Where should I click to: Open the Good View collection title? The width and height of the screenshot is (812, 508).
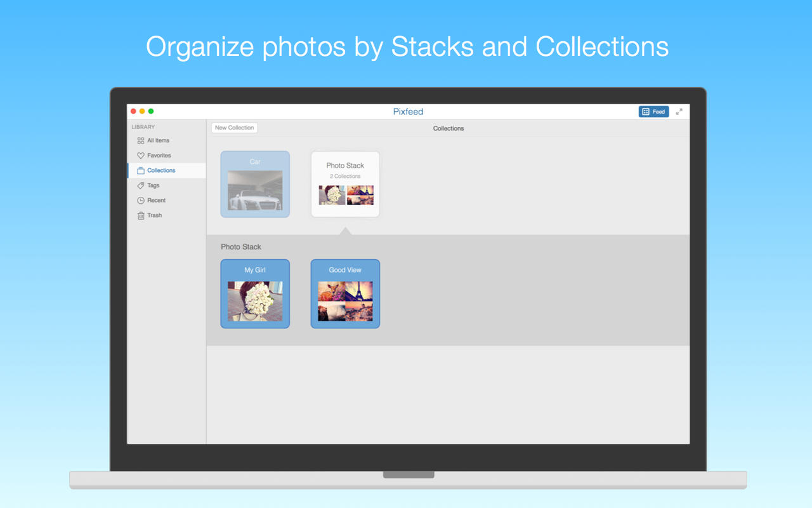click(x=345, y=270)
